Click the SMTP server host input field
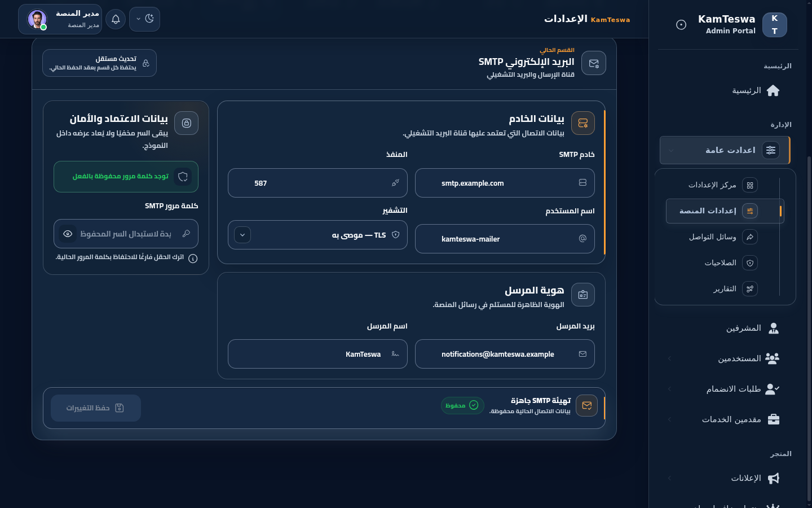This screenshot has width=812, height=508. [x=505, y=183]
